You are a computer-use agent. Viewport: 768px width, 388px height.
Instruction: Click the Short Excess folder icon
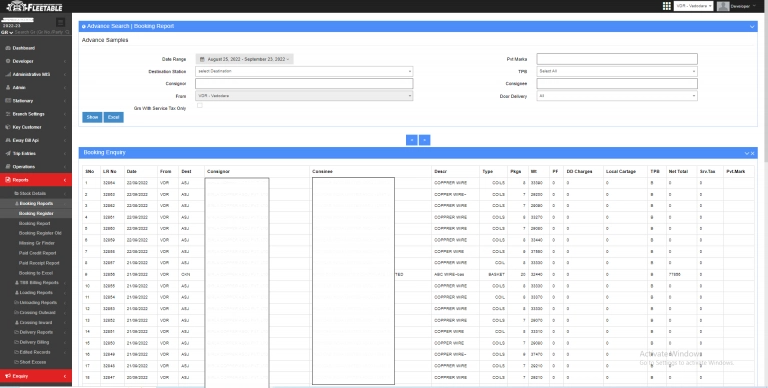pyautogui.click(x=17, y=362)
